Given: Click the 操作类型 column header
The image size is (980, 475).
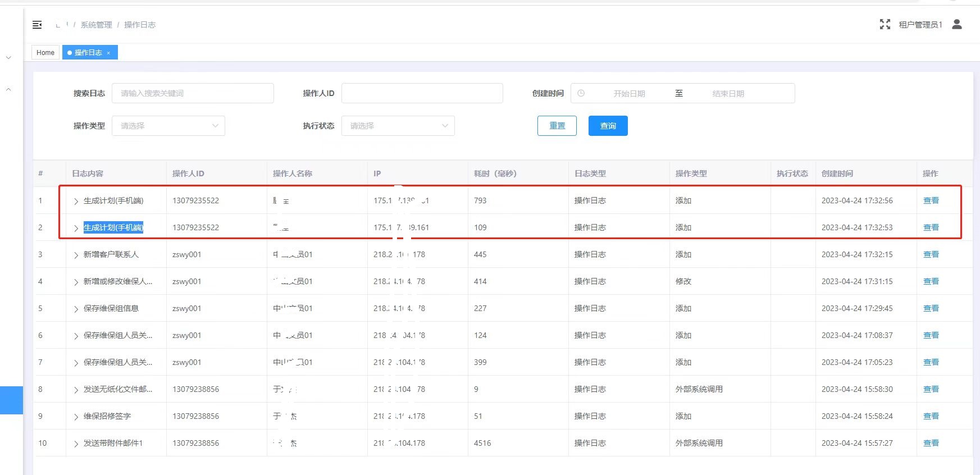Looking at the screenshot, I should (x=691, y=173).
